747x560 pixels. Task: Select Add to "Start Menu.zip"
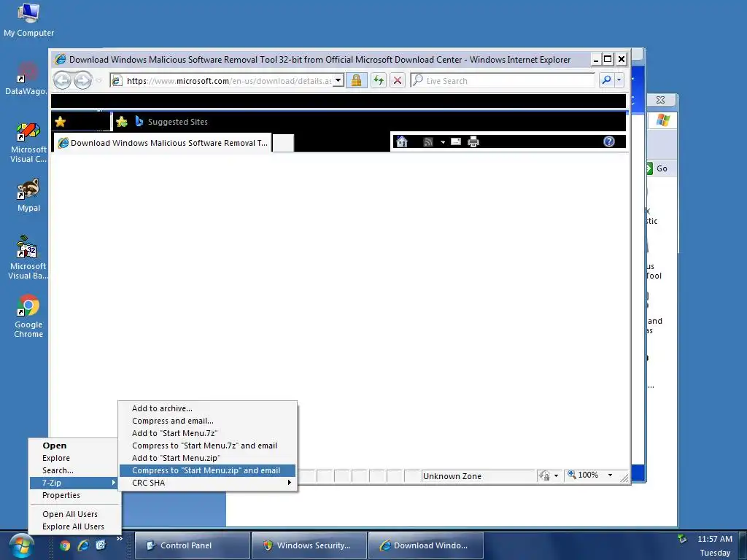[208, 458]
